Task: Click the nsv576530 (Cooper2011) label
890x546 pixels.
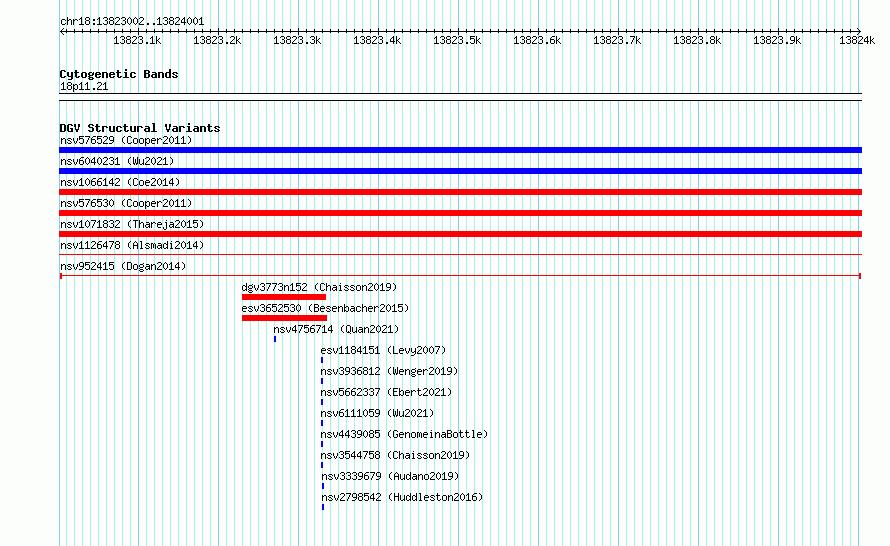Action: coord(126,203)
